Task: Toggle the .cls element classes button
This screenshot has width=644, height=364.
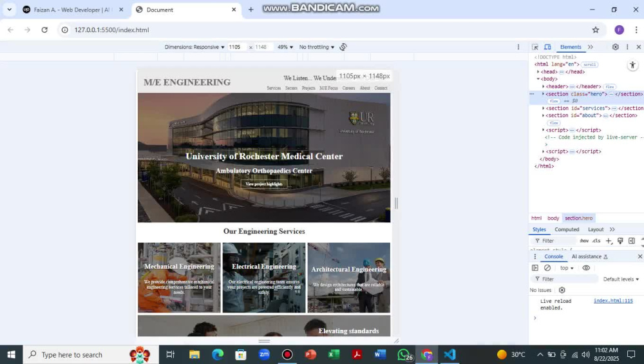Action: pyautogui.click(x=596, y=241)
